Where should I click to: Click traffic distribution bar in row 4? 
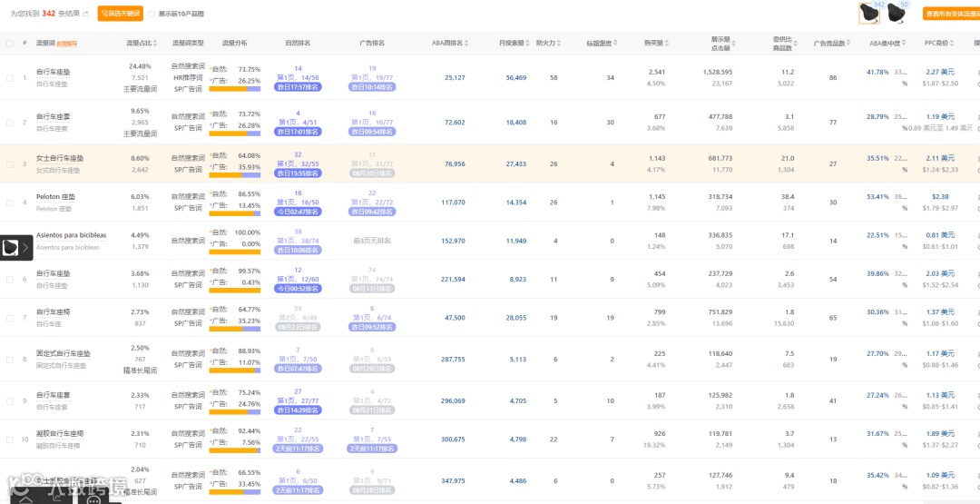click(235, 213)
